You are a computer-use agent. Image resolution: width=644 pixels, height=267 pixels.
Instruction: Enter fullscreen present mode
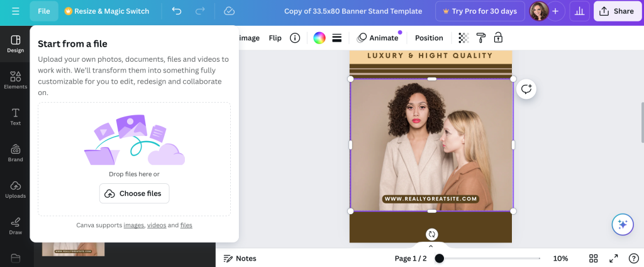pyautogui.click(x=614, y=258)
